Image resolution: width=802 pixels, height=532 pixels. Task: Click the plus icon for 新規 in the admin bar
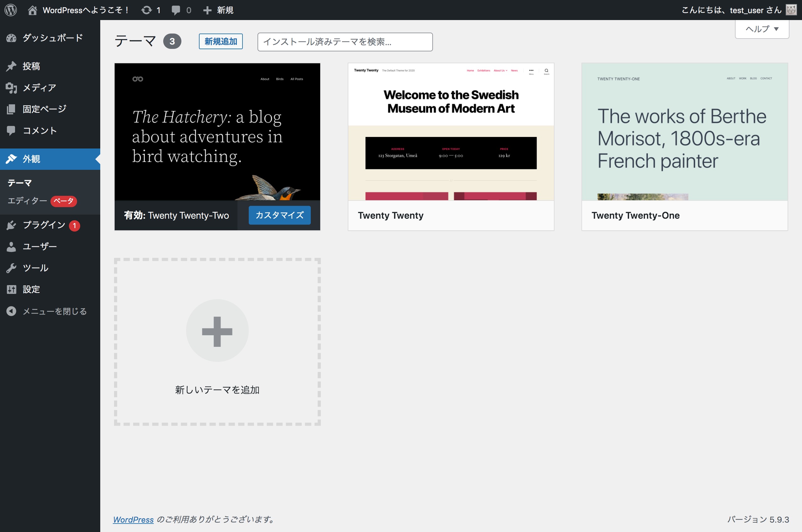pyautogui.click(x=207, y=10)
